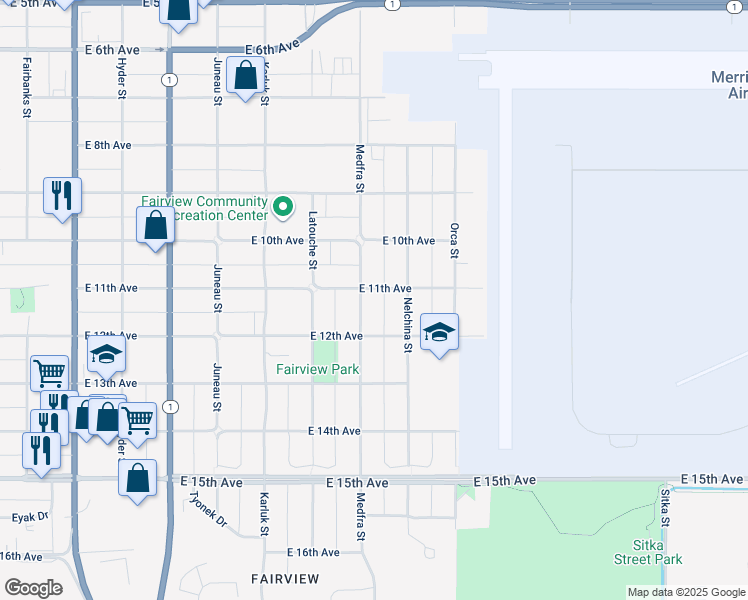Click the Fairview Community Recreation Center label
The image size is (748, 600).
(204, 208)
